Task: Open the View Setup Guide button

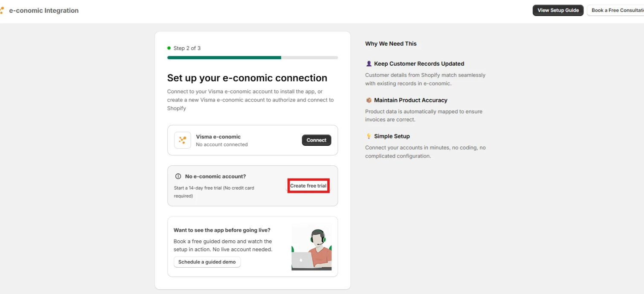Action: point(558,10)
